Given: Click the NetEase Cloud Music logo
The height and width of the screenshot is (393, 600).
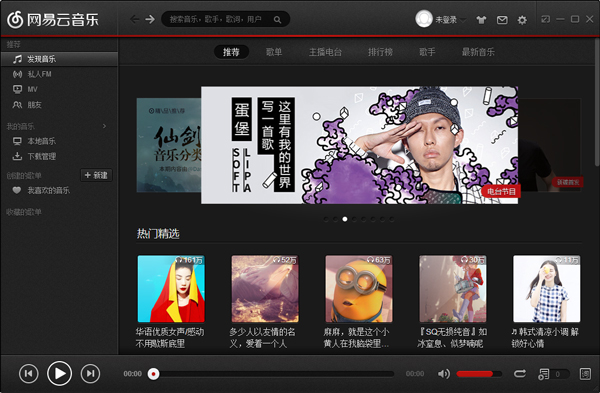Looking at the screenshot, I should [x=53, y=20].
